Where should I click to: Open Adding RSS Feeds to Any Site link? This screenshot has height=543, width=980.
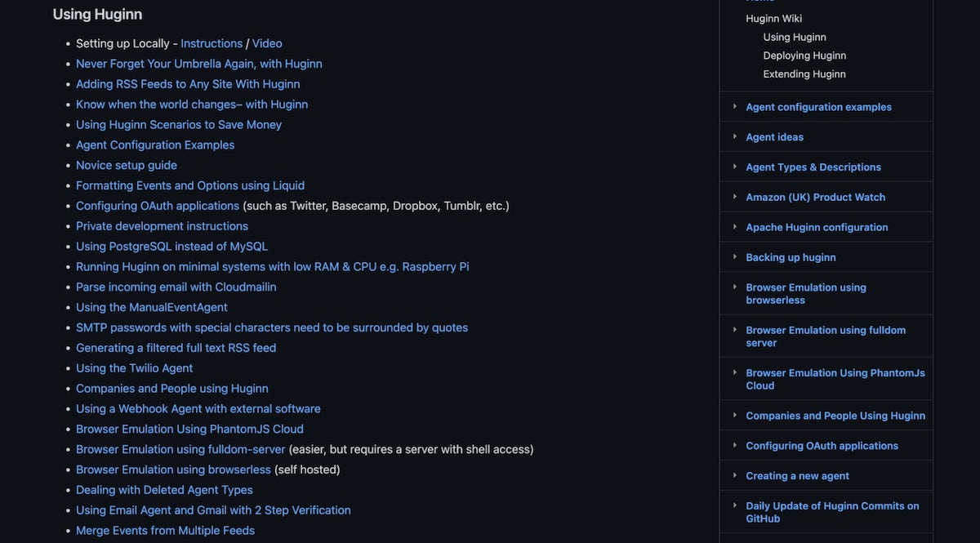188,84
